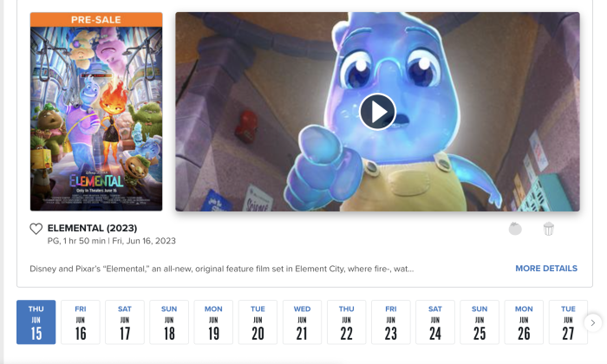
Task: Choose Tuesday June 20 date
Action: 258,322
